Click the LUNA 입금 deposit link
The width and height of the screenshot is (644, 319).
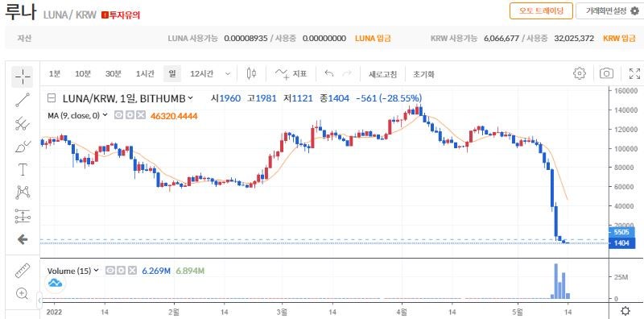(x=373, y=38)
